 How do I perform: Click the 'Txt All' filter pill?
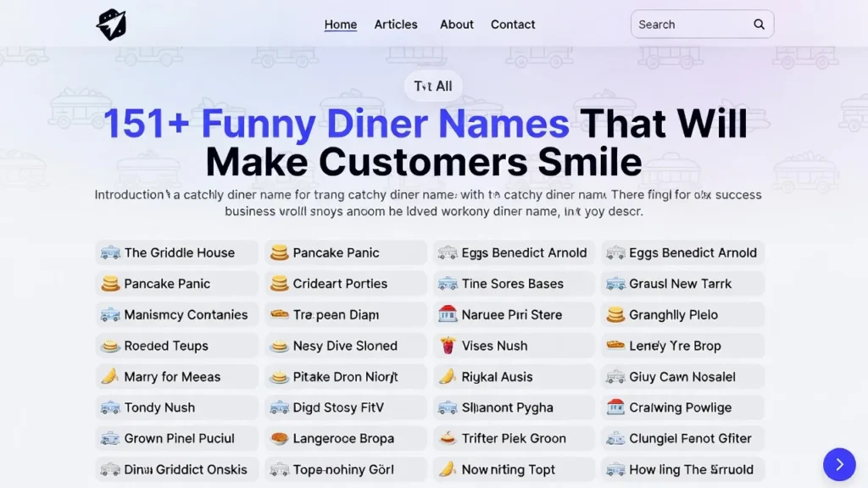(x=432, y=86)
